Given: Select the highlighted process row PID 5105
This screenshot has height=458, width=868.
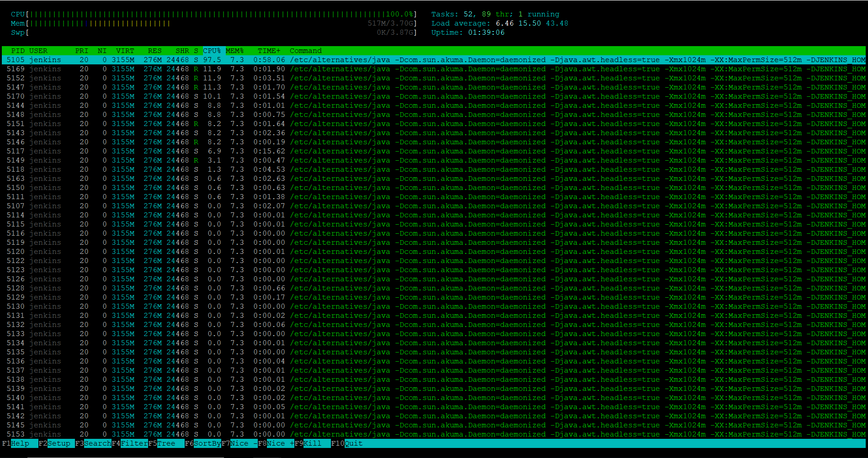Looking at the screenshot, I should tap(434, 60).
